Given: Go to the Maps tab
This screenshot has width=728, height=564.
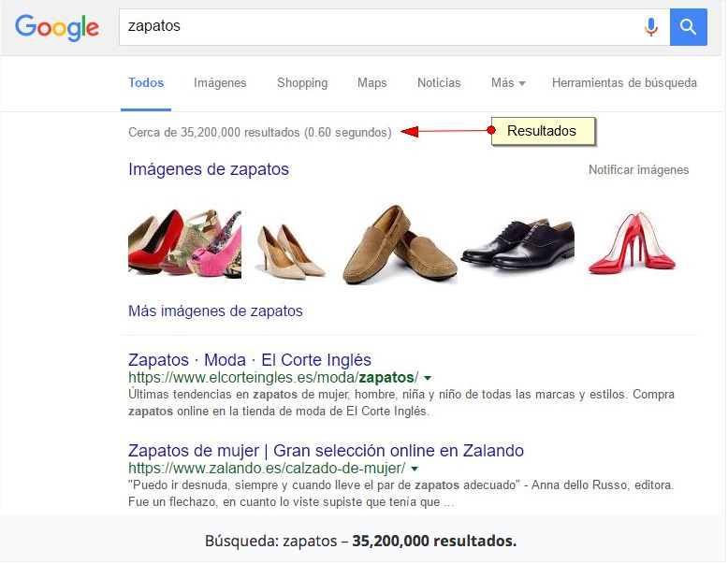Looking at the screenshot, I should pyautogui.click(x=371, y=83).
